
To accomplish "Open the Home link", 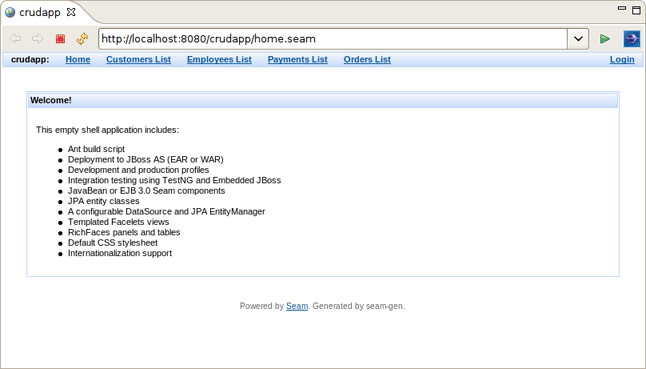I will click(78, 59).
